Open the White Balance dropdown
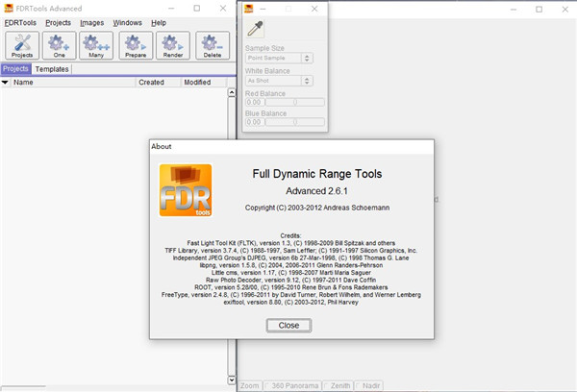577x392 pixels. click(x=279, y=80)
